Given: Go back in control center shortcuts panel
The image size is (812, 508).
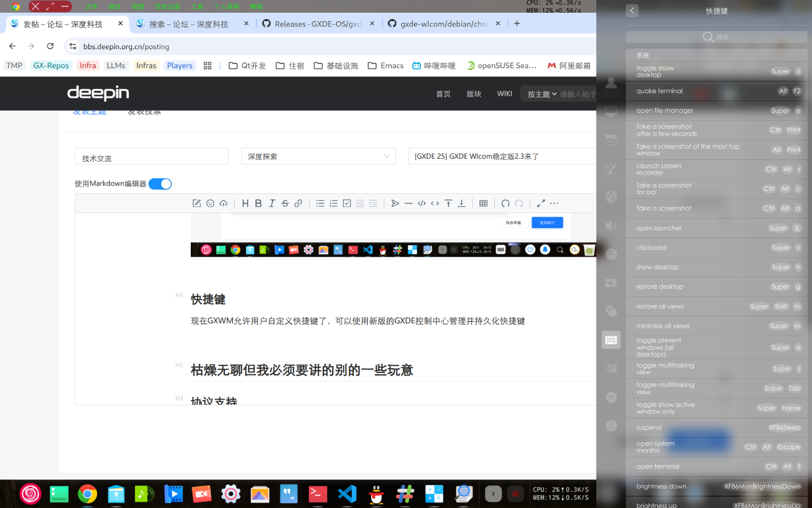Looking at the screenshot, I should point(632,11).
